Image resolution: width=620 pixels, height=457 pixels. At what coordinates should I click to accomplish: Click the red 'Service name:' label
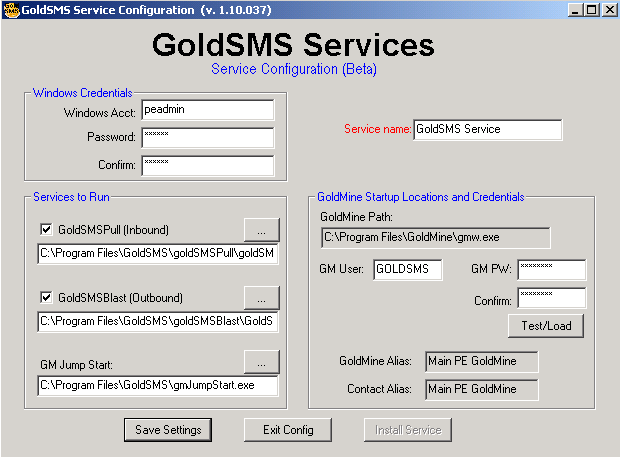click(x=377, y=129)
